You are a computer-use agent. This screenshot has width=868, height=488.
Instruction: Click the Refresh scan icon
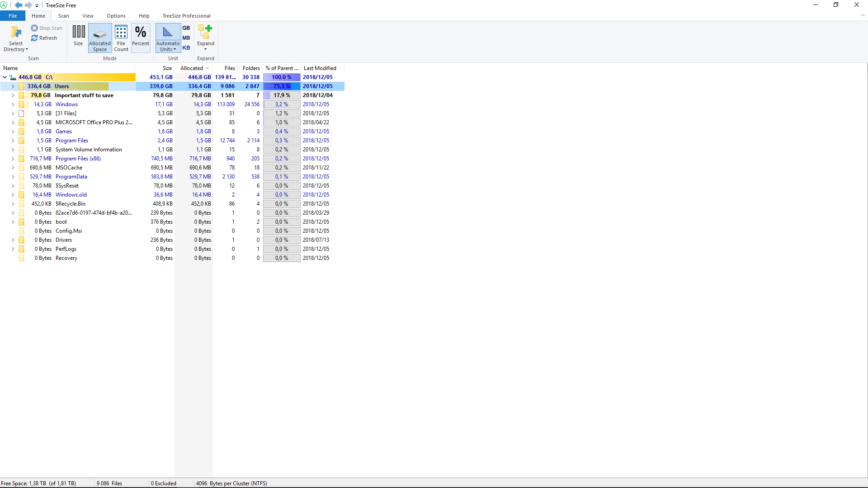(34, 38)
